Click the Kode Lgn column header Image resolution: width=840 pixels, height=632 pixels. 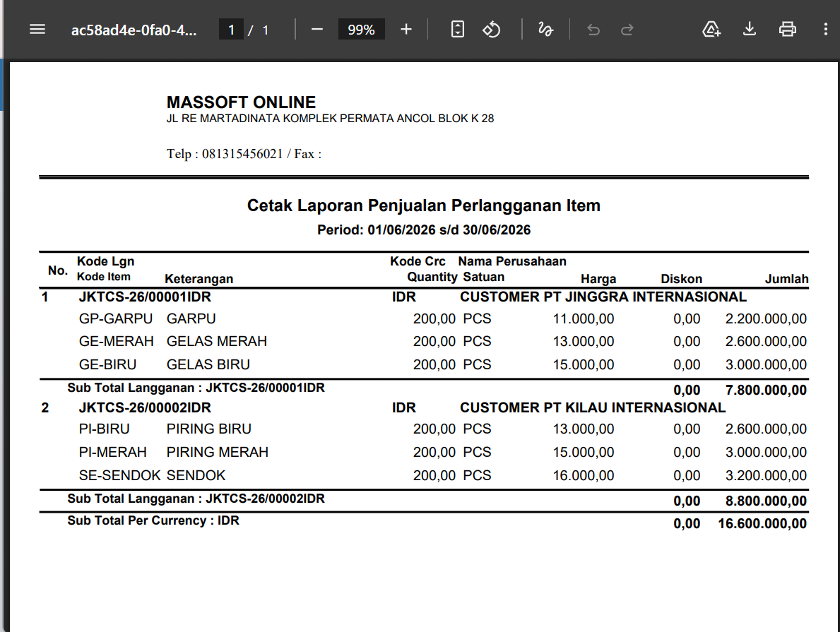click(x=105, y=261)
